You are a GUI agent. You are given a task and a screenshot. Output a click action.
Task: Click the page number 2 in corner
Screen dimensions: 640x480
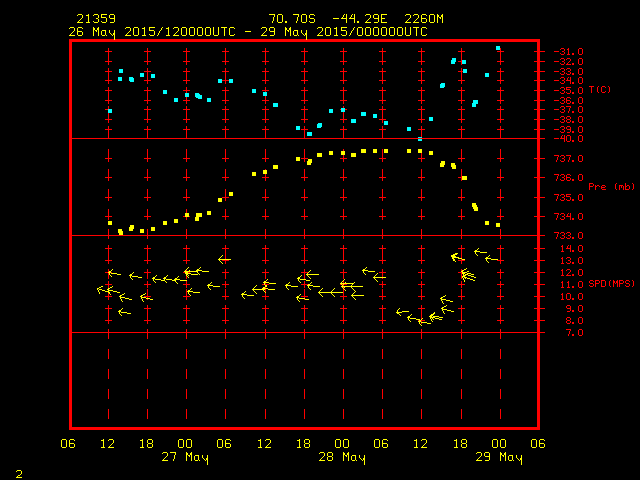[x=19, y=474]
